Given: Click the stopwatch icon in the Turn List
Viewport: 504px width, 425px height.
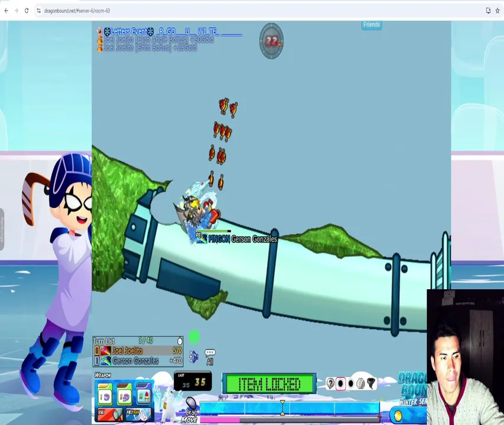Looking at the screenshot, I should 180,341.
